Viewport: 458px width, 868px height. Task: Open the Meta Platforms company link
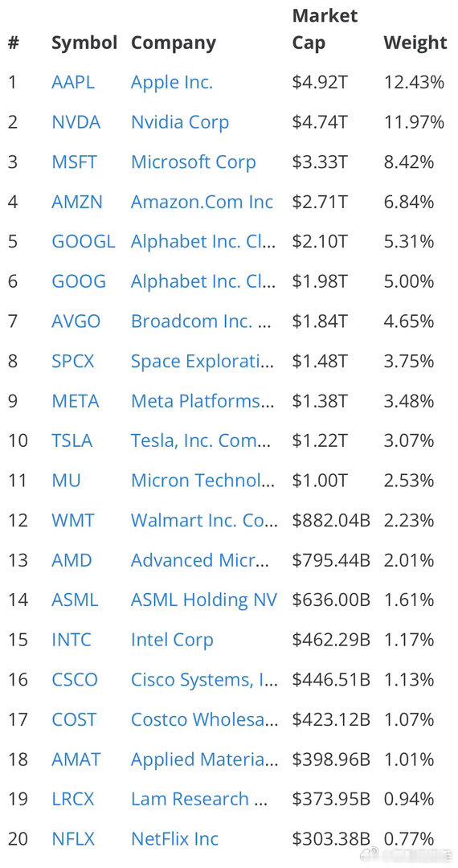click(x=202, y=401)
